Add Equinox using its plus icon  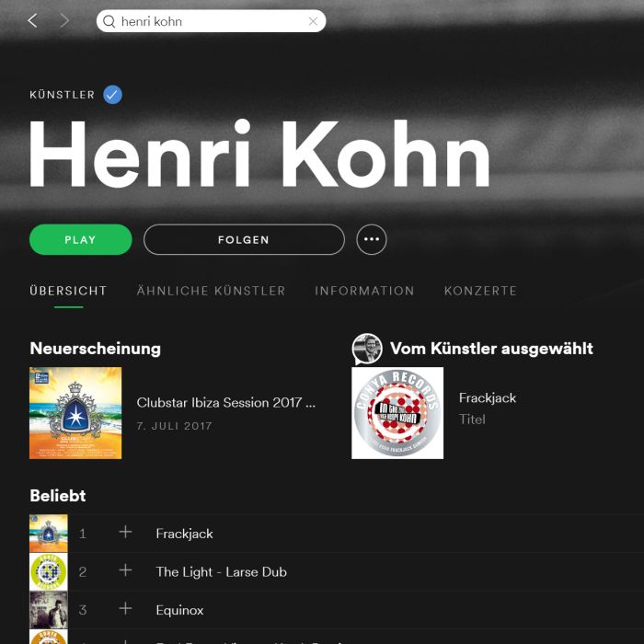point(125,609)
